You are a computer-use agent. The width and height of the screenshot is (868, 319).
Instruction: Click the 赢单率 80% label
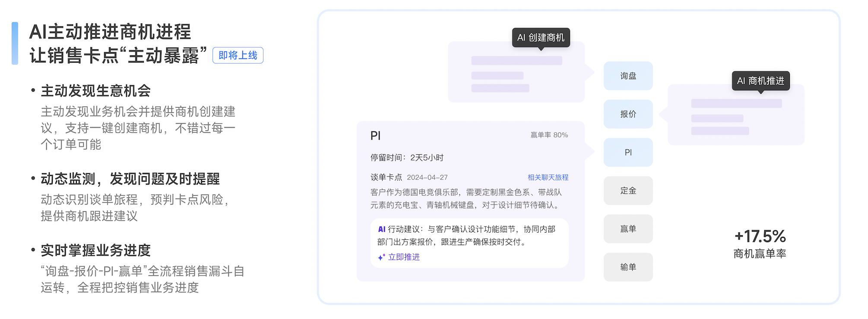(549, 135)
